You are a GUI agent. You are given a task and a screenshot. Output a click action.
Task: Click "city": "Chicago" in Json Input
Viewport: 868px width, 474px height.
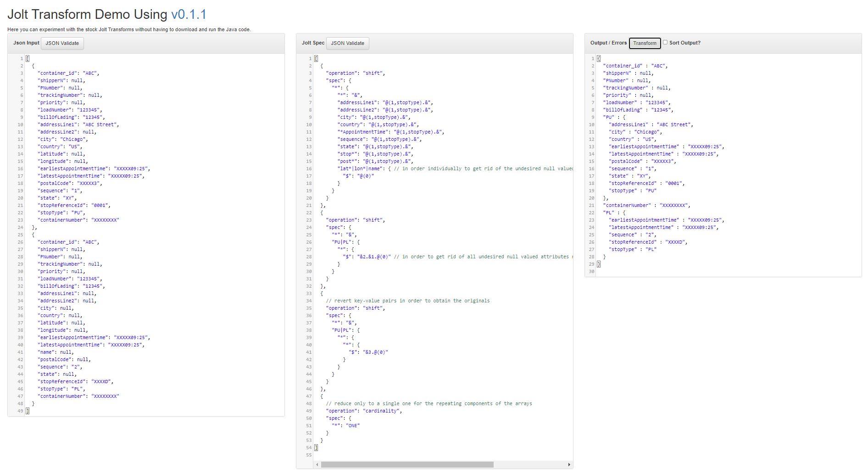pyautogui.click(x=63, y=139)
